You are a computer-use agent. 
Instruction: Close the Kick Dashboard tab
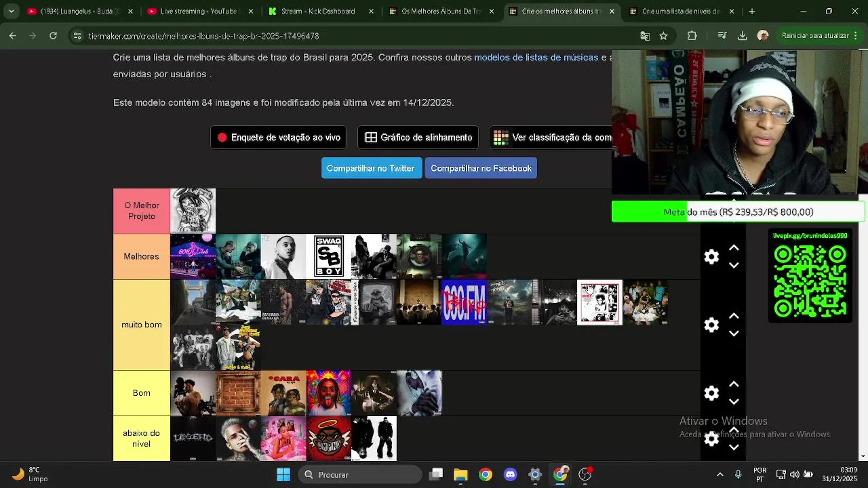(371, 11)
